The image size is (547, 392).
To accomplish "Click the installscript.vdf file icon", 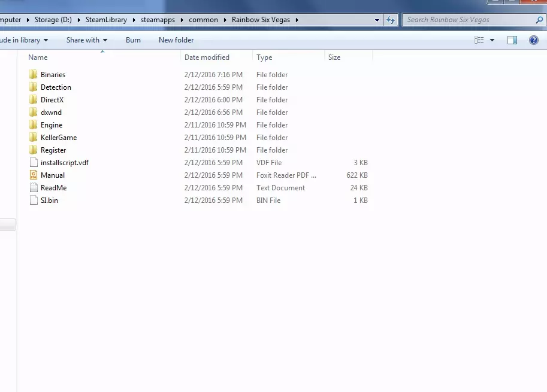I will point(34,162).
